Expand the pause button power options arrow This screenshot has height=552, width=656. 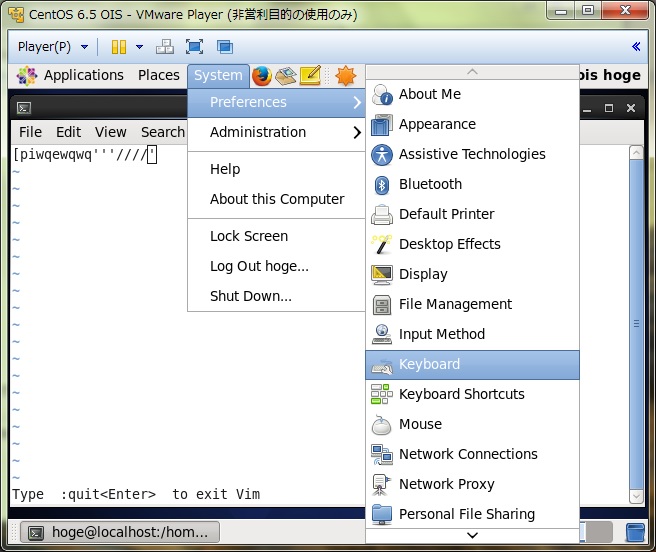pyautogui.click(x=139, y=47)
